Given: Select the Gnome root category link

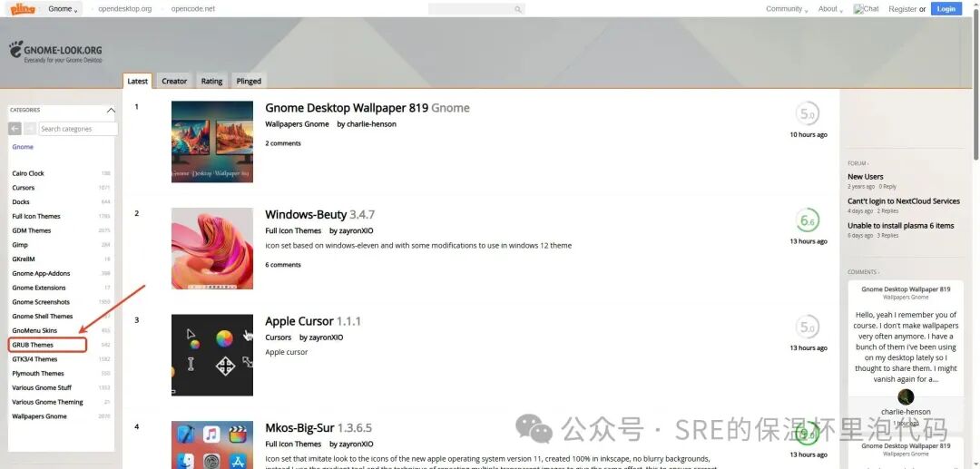Looking at the screenshot, I should click(23, 147).
